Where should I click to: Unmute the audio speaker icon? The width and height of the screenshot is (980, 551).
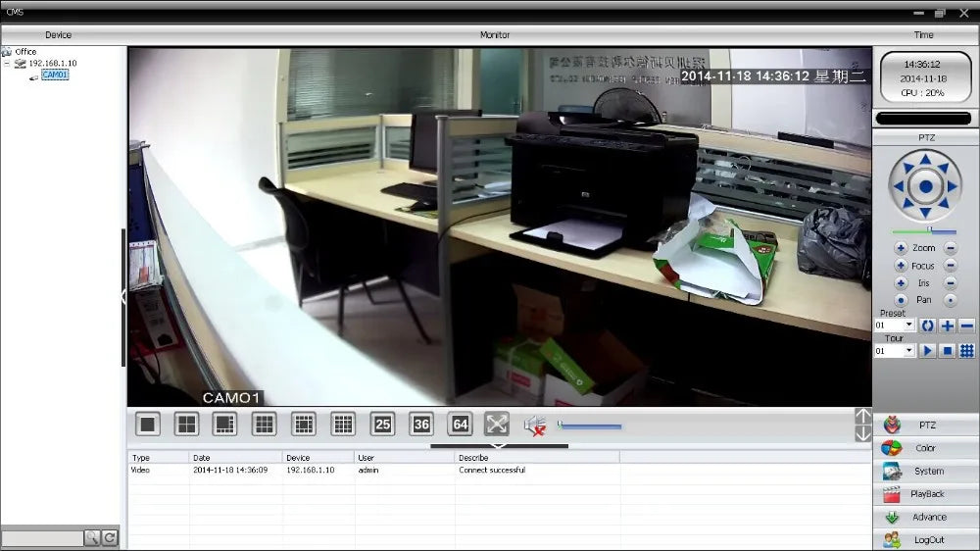click(x=534, y=425)
